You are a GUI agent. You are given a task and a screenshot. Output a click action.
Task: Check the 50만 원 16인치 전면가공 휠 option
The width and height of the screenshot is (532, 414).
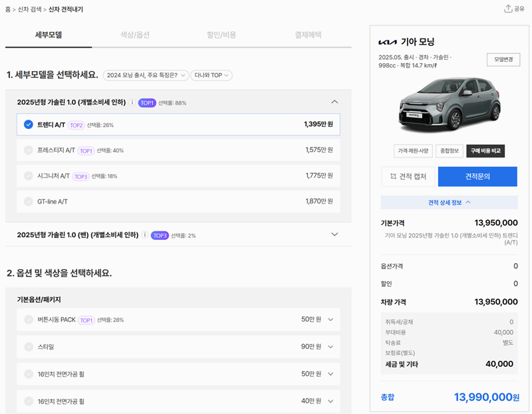[29, 374]
